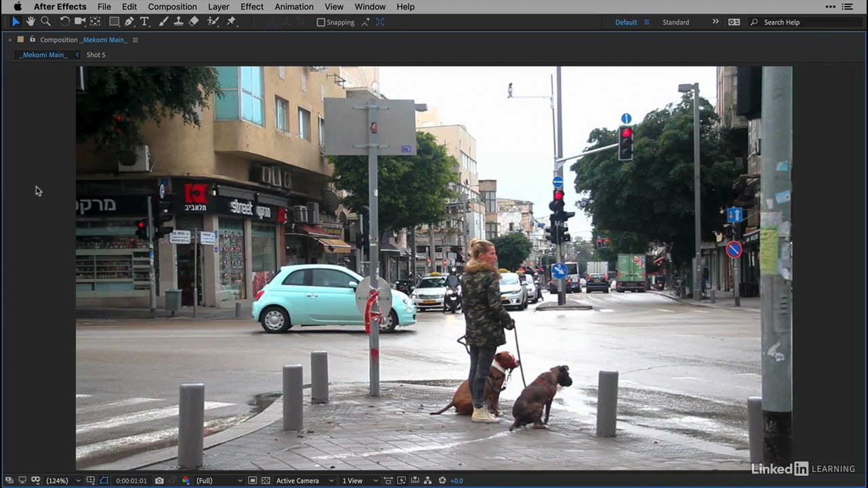Toggle the blue mask path visibility button

[x=104, y=481]
